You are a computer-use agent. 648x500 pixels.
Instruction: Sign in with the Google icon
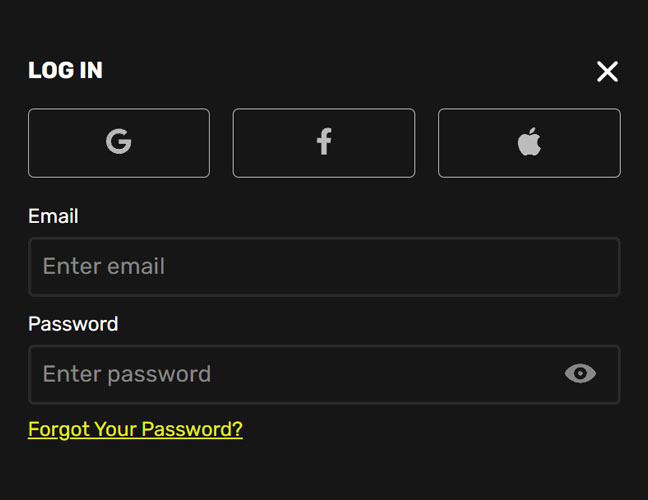119,142
